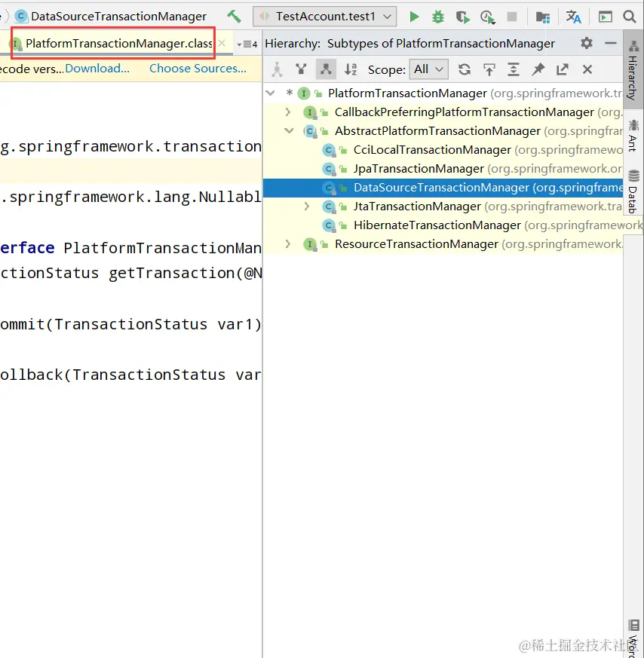
Task: Click the export to text file icon
Action: coord(563,69)
